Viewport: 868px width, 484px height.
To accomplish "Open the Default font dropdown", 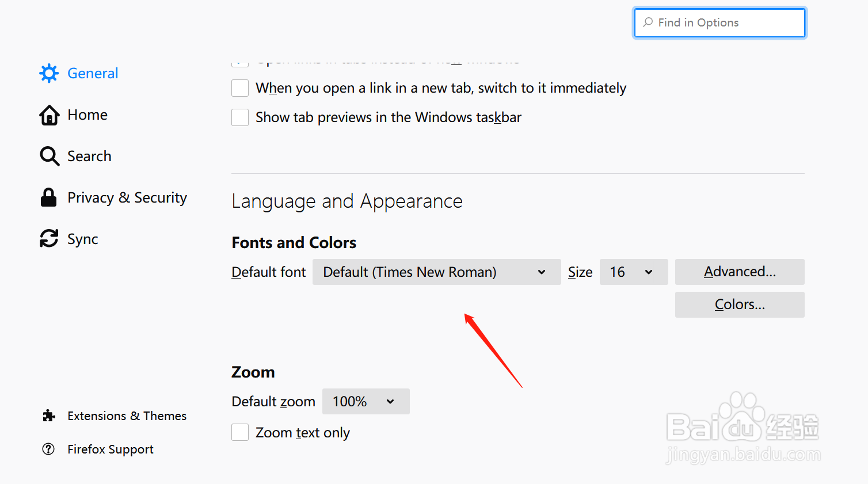I will coord(436,272).
